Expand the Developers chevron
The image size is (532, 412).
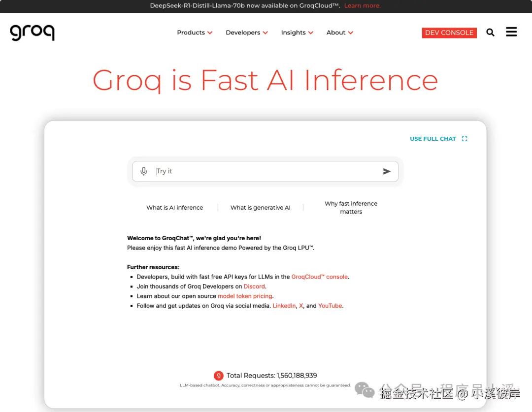[x=266, y=33]
